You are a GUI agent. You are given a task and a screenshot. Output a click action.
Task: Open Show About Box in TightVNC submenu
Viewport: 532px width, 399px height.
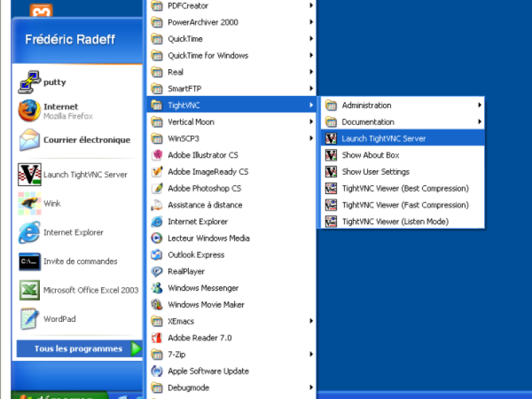[x=402, y=155]
